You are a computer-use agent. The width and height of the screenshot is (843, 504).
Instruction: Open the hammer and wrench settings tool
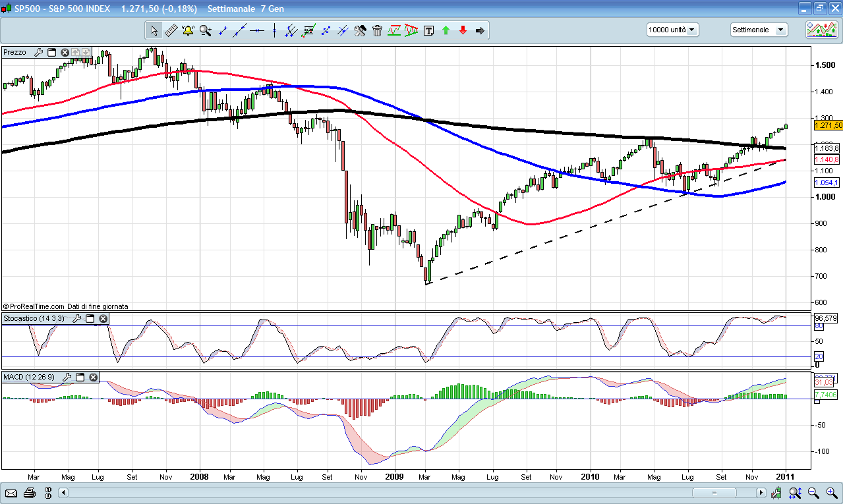pyautogui.click(x=360, y=30)
